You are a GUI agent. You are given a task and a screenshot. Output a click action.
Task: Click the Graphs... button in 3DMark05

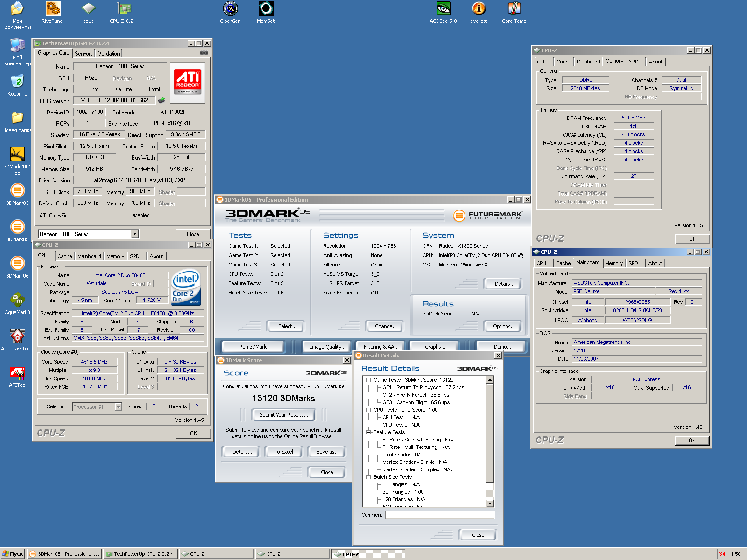tap(435, 347)
